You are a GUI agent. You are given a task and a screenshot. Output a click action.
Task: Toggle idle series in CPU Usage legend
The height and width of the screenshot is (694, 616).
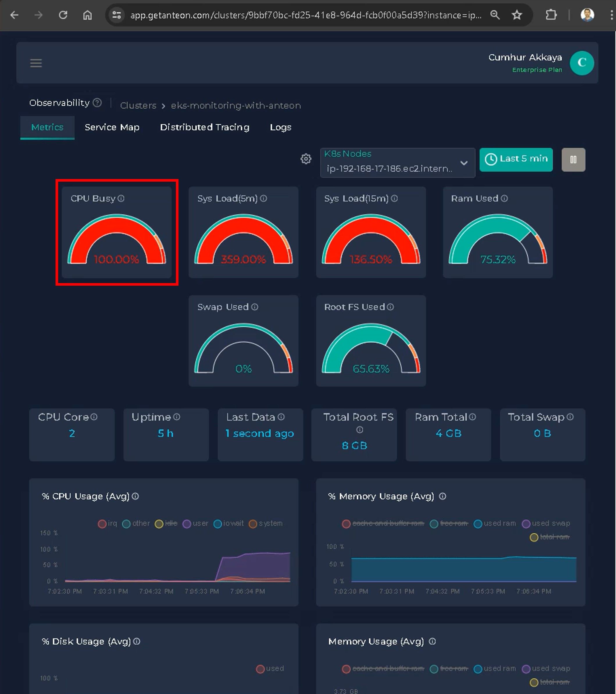pyautogui.click(x=171, y=523)
